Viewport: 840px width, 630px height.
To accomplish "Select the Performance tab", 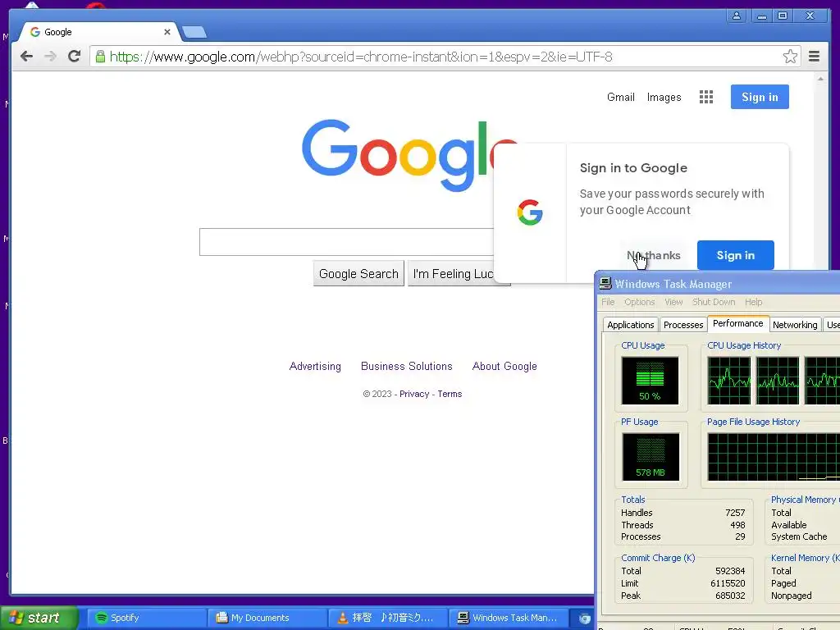I will [737, 323].
